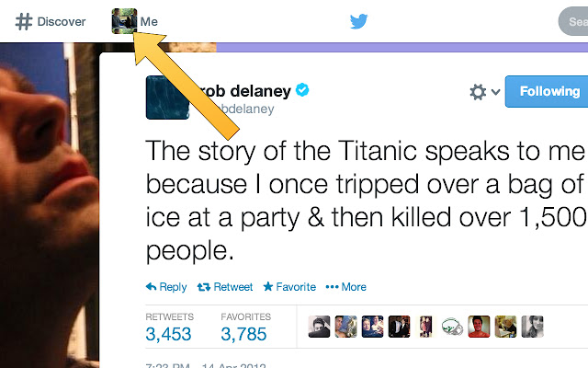588x368 pixels.
Task: Click the last grayscale avatar
Action: pyautogui.click(x=532, y=327)
